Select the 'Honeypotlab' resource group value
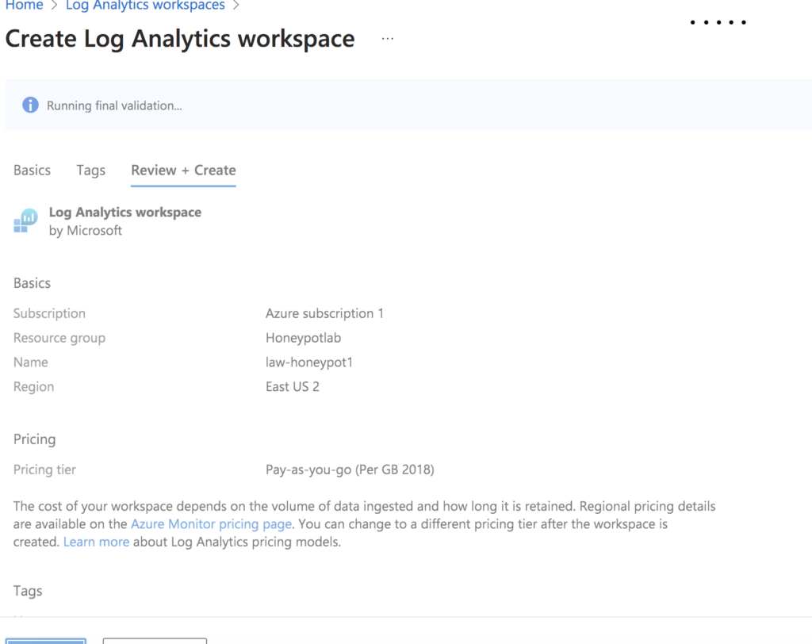This screenshot has height=644, width=812. tap(304, 338)
